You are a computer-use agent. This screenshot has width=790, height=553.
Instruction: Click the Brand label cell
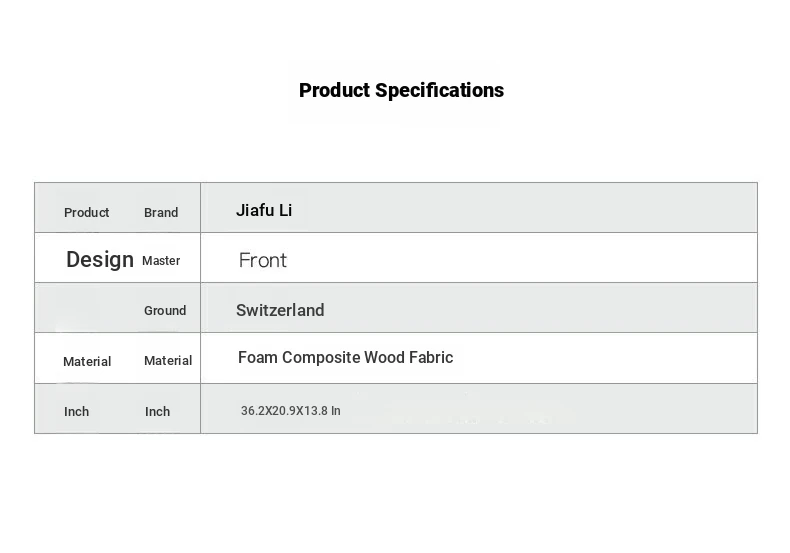(161, 213)
